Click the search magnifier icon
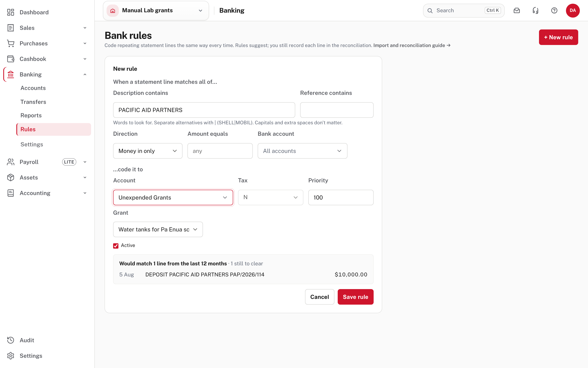 (x=430, y=10)
